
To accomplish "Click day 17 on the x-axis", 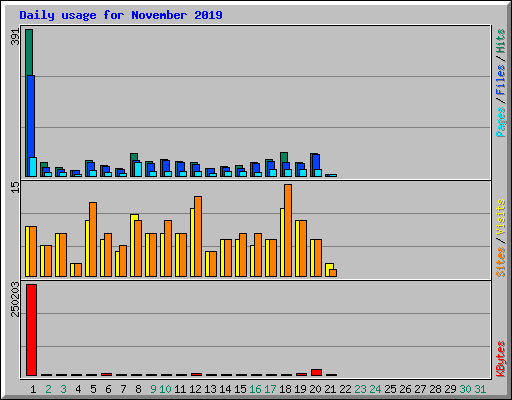I will tap(270, 389).
